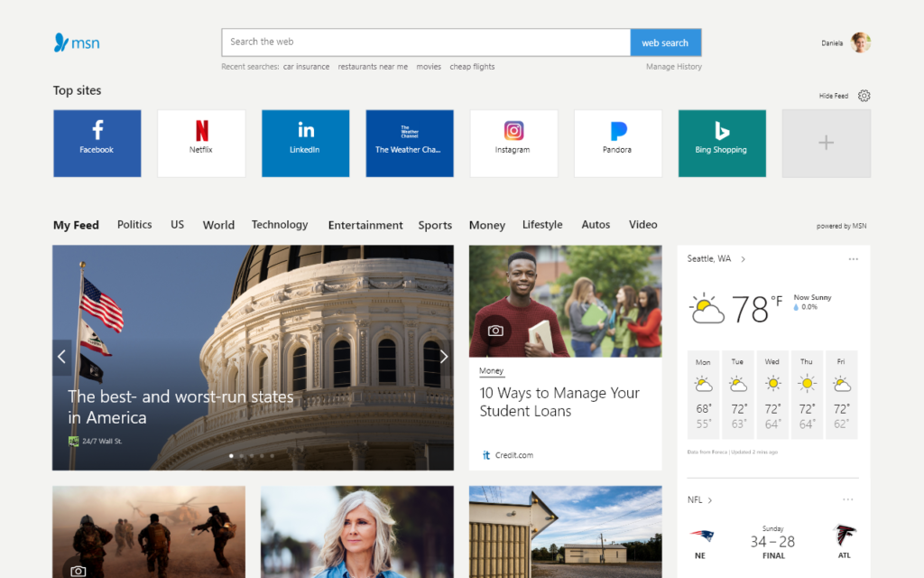This screenshot has height=578, width=924.
Task: Click the Atlanta Falcons logo
Action: pyautogui.click(x=845, y=535)
